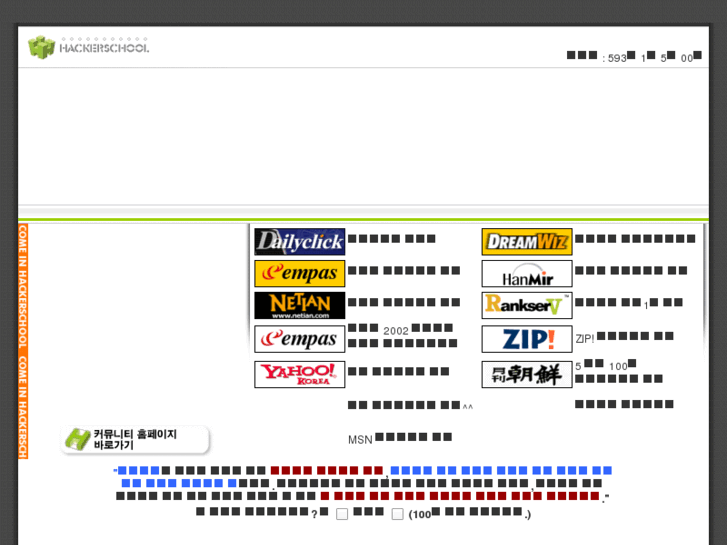Open the ZIP! banner
Screen dimensions: 727x545
[527, 339]
